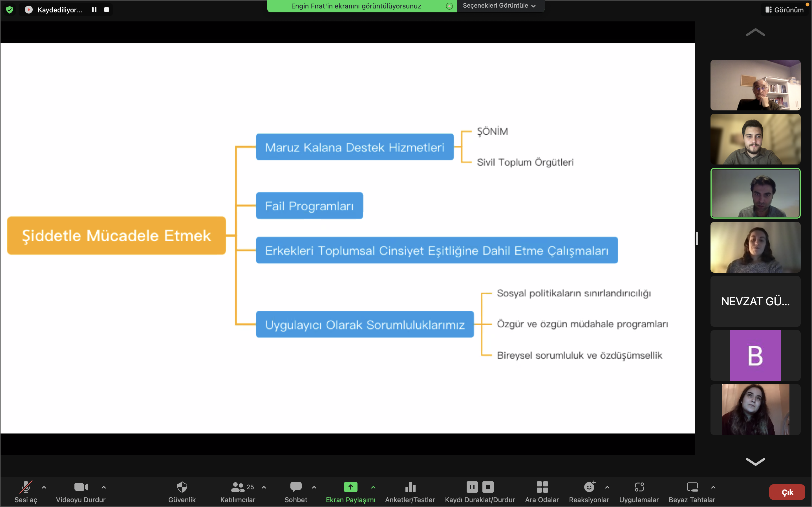Image resolution: width=812 pixels, height=507 pixels.
Task: Expand Seçenekleri Görüntüle dropdown
Action: [499, 6]
